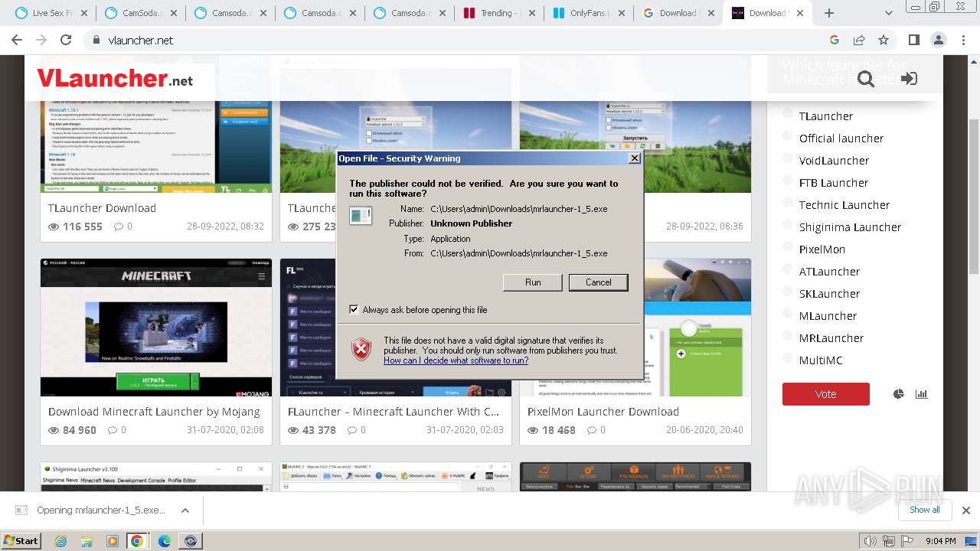
Task: Select ATLauncher poll option
Action: (788, 269)
